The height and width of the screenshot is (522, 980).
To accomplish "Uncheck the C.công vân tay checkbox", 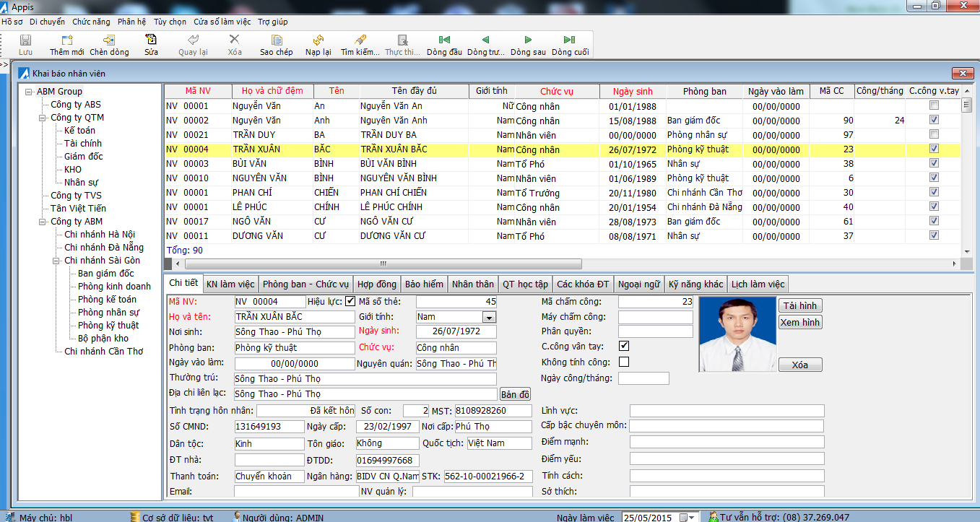I will (624, 346).
